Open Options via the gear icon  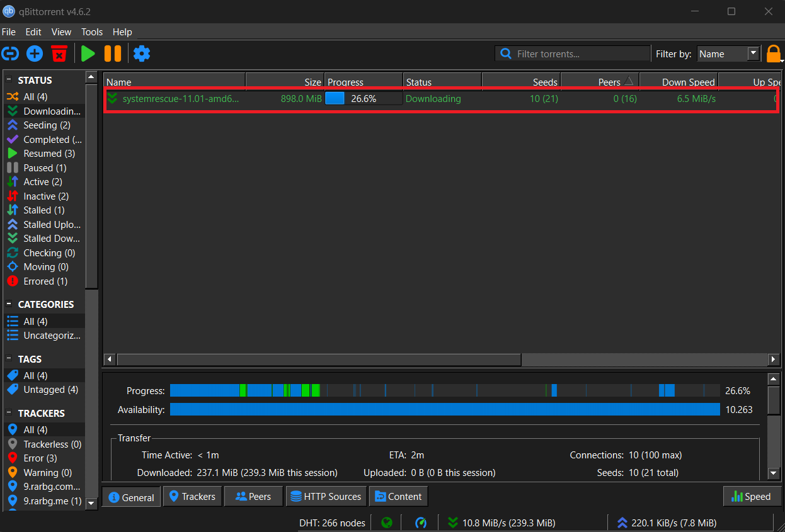(142, 54)
